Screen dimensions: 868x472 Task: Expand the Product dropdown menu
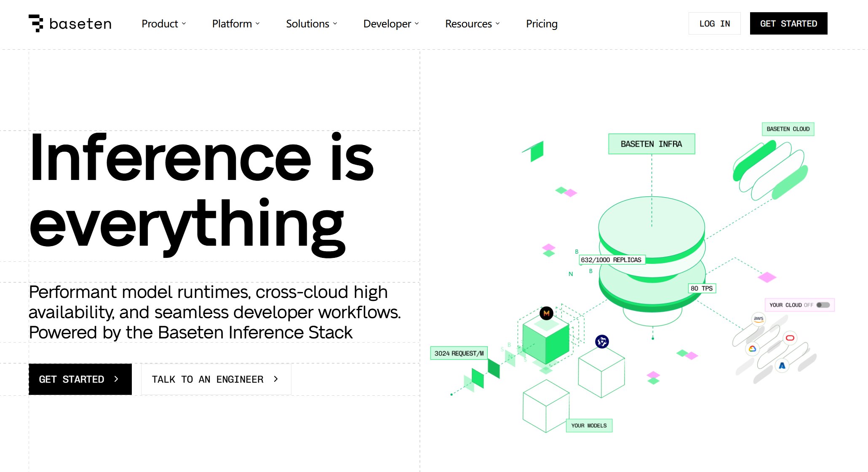pos(163,24)
